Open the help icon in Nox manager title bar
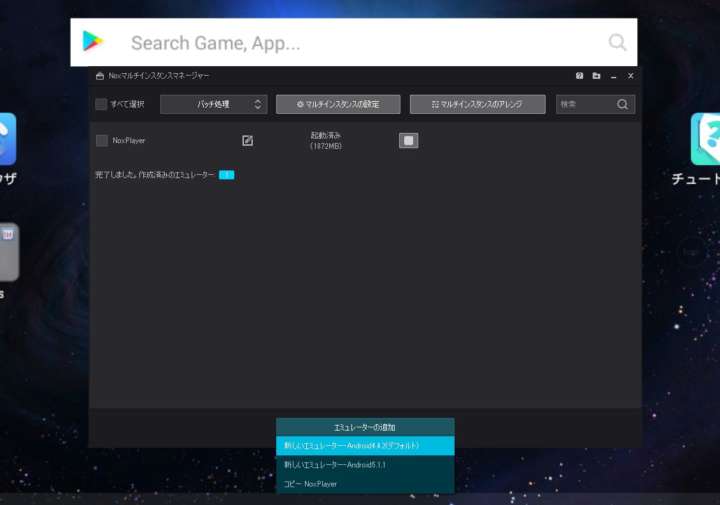This screenshot has width=720, height=505. click(x=579, y=76)
